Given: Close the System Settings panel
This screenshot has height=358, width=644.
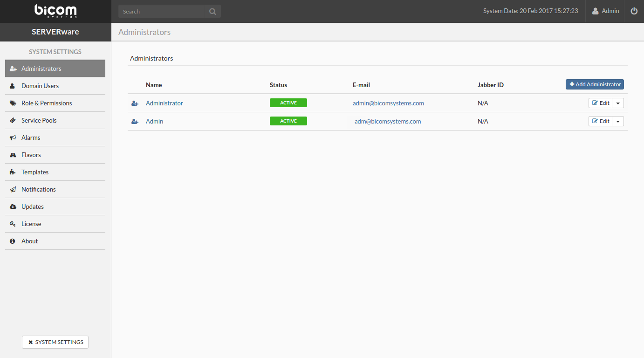Looking at the screenshot, I should (x=55, y=342).
